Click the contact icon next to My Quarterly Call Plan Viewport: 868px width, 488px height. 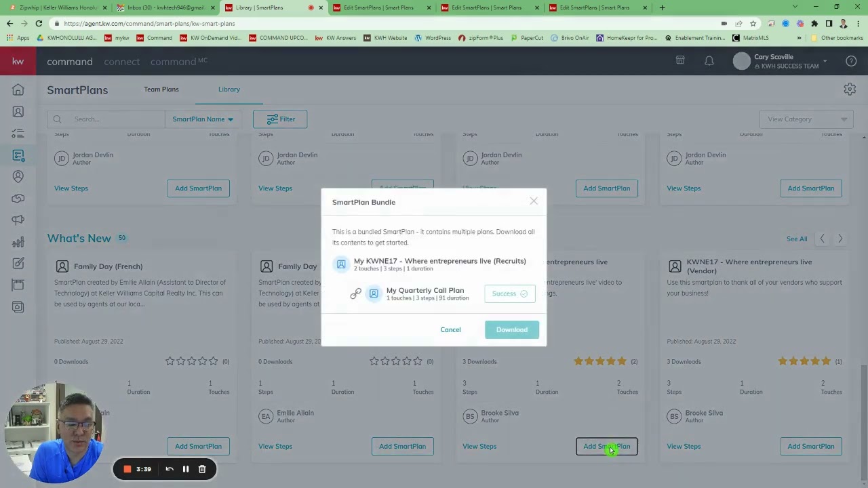[x=374, y=293]
